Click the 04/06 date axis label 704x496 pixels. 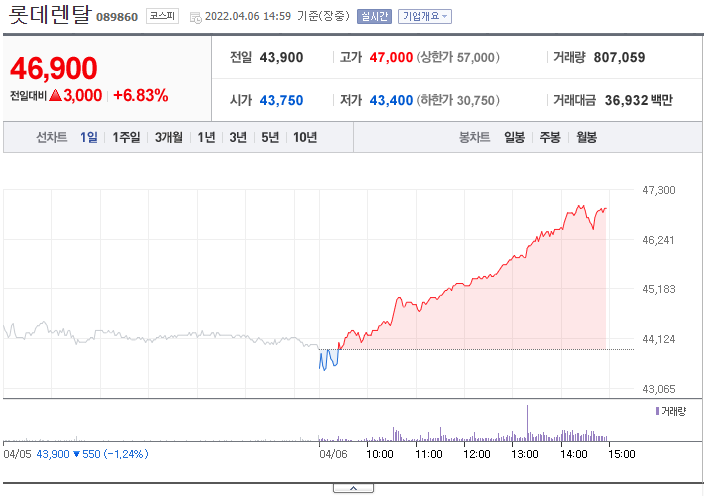tap(333, 454)
